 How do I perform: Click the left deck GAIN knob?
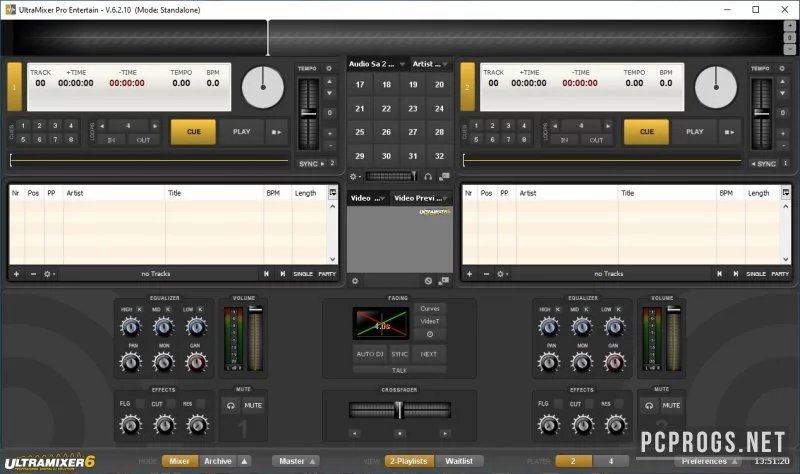(x=196, y=362)
